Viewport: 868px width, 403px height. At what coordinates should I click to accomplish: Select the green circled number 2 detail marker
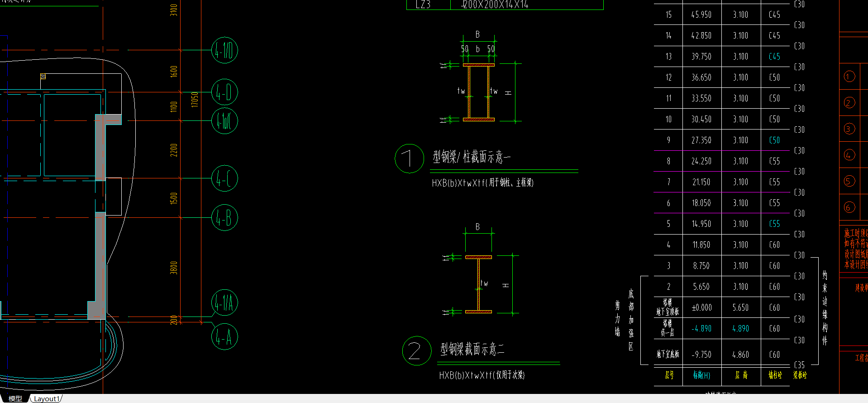tap(417, 351)
